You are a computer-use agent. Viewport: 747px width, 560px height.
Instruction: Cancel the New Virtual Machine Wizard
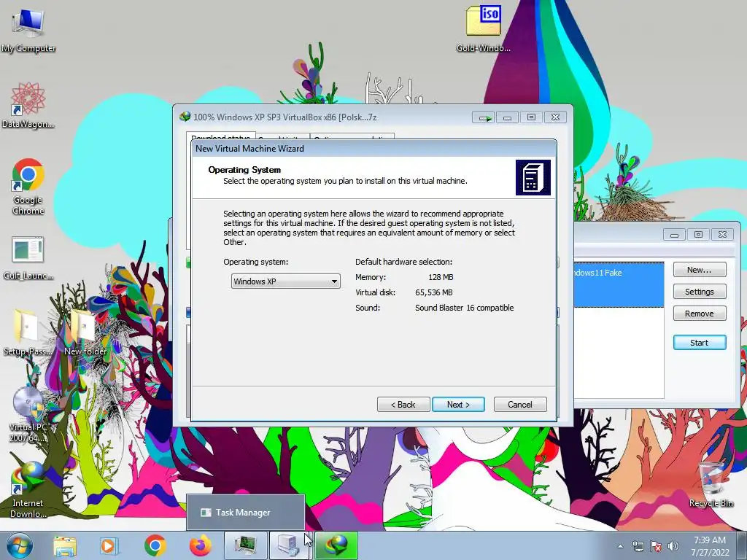[520, 404]
